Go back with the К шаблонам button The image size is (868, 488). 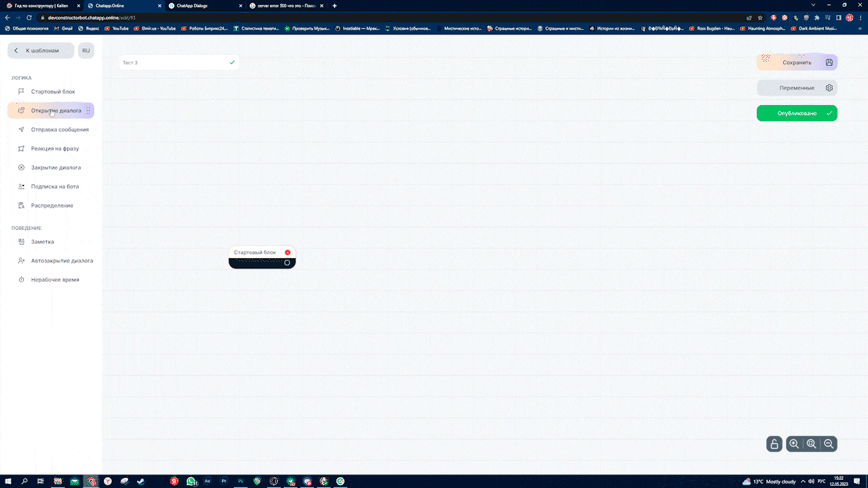(41, 51)
